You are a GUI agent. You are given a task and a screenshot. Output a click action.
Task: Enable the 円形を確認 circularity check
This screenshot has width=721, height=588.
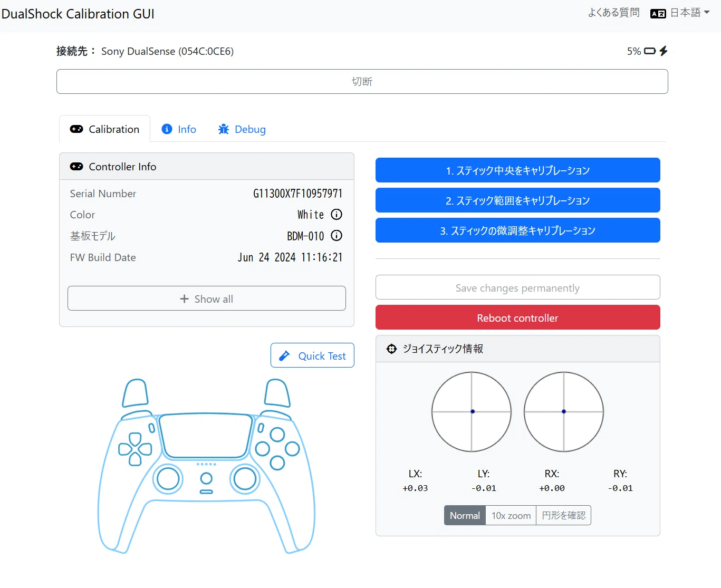[563, 515]
